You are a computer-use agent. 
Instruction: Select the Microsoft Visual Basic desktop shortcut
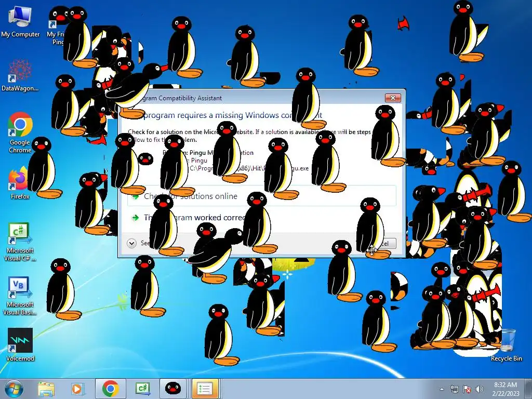click(20, 296)
